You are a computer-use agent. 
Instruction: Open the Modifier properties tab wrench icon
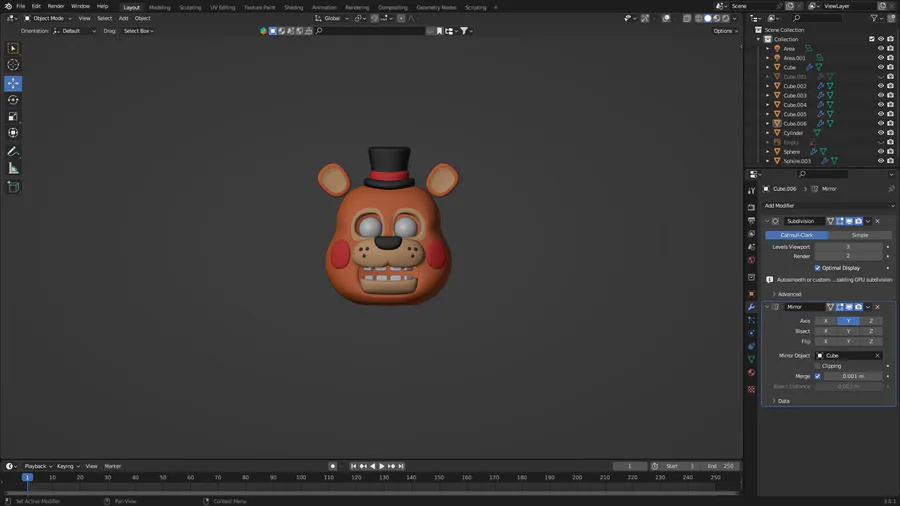pyautogui.click(x=751, y=307)
